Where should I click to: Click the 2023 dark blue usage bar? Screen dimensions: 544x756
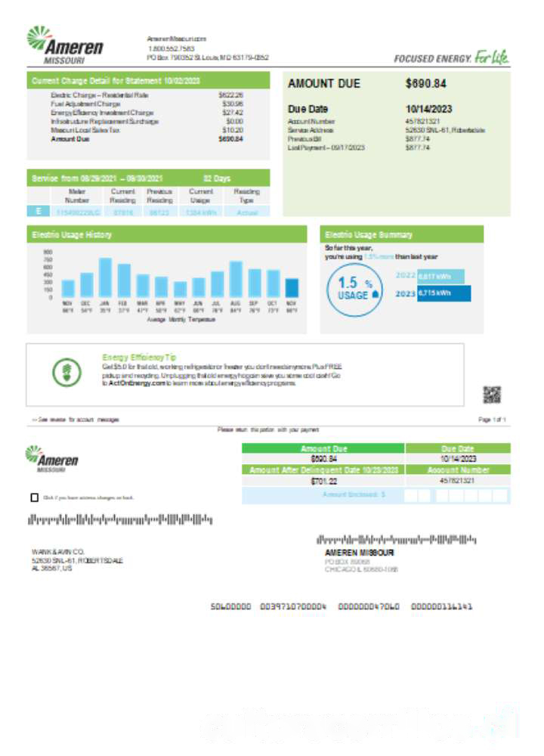point(444,294)
